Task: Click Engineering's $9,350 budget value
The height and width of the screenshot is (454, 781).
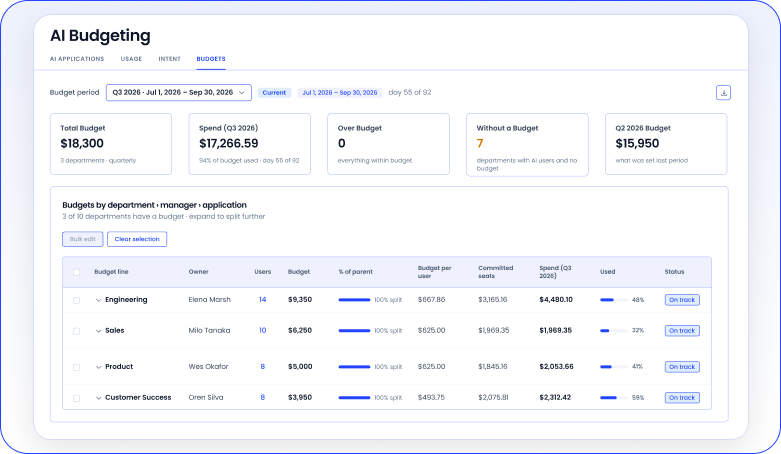Action: (300, 300)
